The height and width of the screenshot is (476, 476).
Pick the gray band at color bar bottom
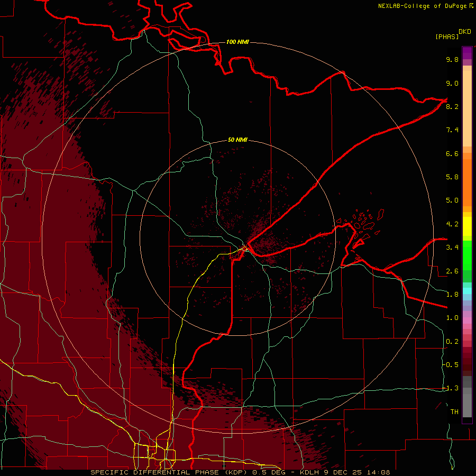pyautogui.click(x=467, y=397)
